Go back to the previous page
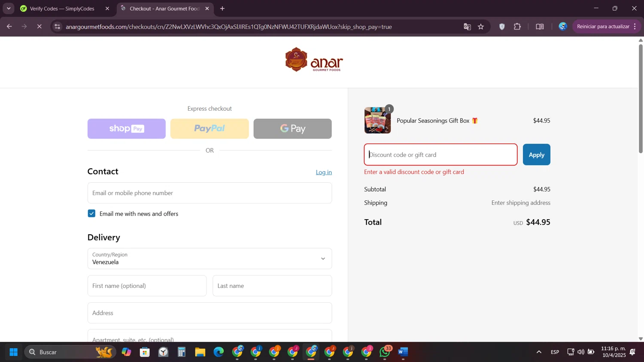644x362 pixels. pyautogui.click(x=9, y=27)
